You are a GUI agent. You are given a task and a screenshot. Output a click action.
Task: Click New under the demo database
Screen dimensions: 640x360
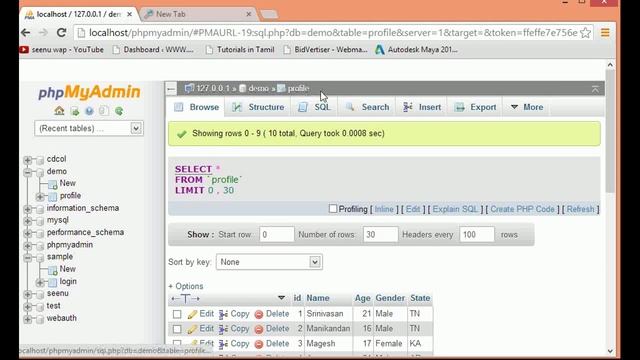coord(67,183)
